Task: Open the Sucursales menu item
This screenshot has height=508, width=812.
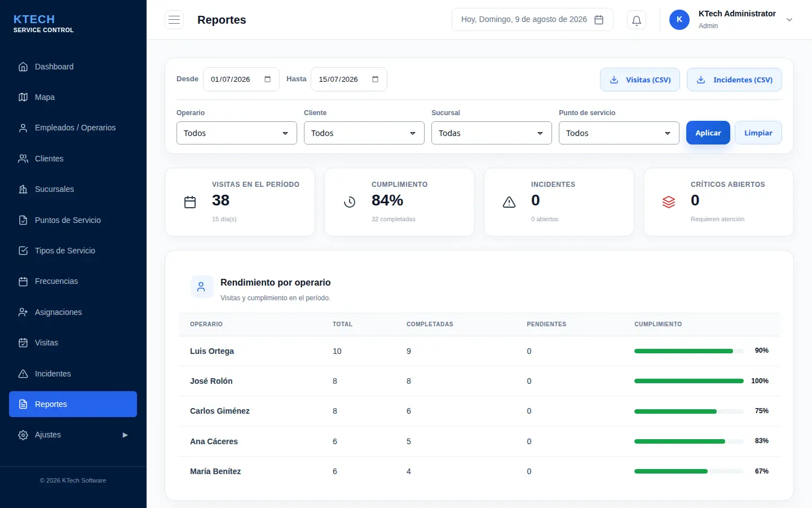Action: tap(73, 189)
